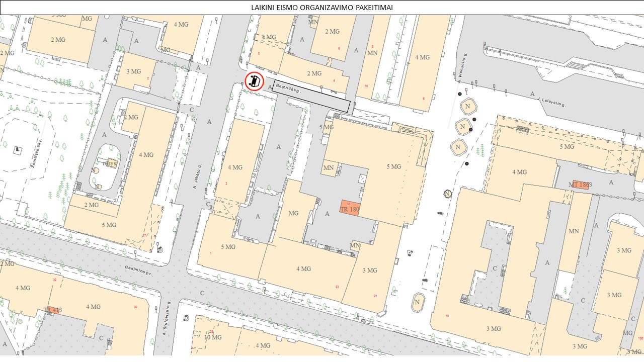This screenshot has height=362, width=644.
Task: Click the orange 'TR 180' building
Action: click(x=349, y=208)
